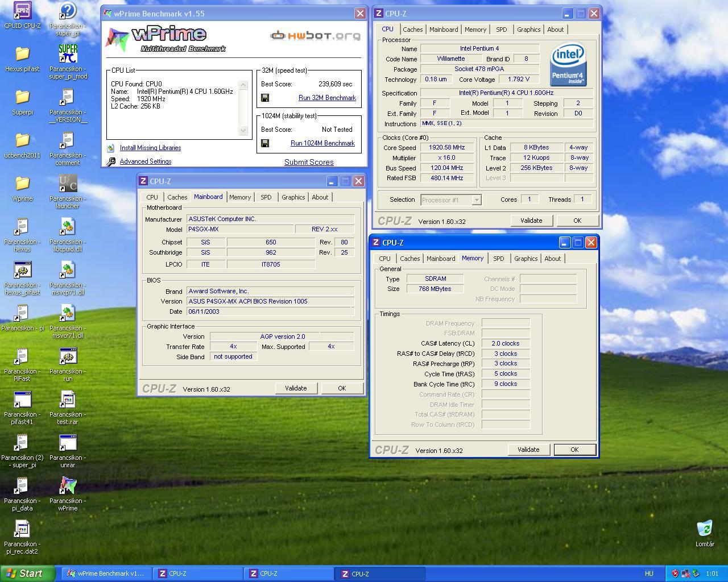
Task: Click the Advanced Settings wrench icon
Action: tap(111, 161)
